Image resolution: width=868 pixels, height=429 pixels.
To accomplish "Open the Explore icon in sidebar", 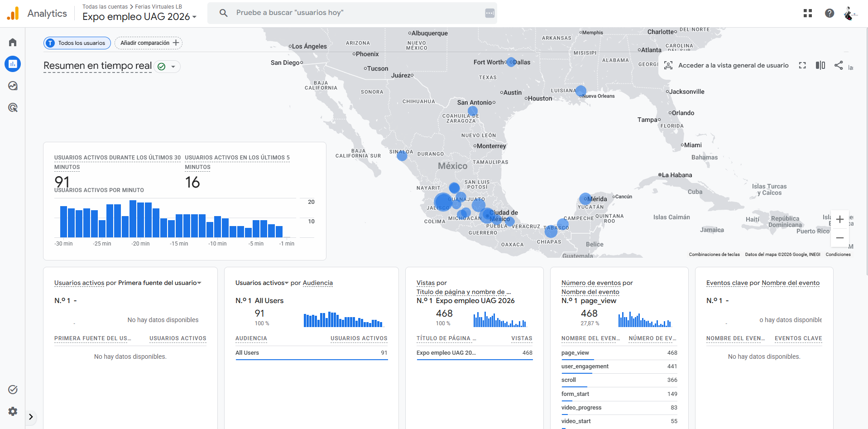I will click(x=13, y=86).
